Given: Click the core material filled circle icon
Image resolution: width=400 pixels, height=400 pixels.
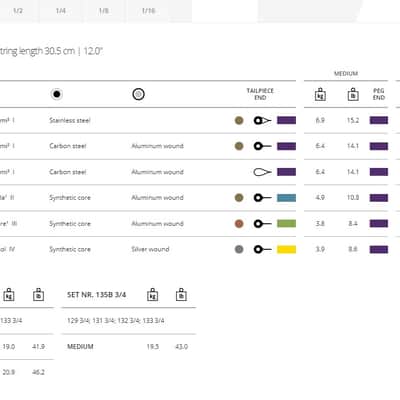Looking at the screenshot, I should (x=57, y=94).
